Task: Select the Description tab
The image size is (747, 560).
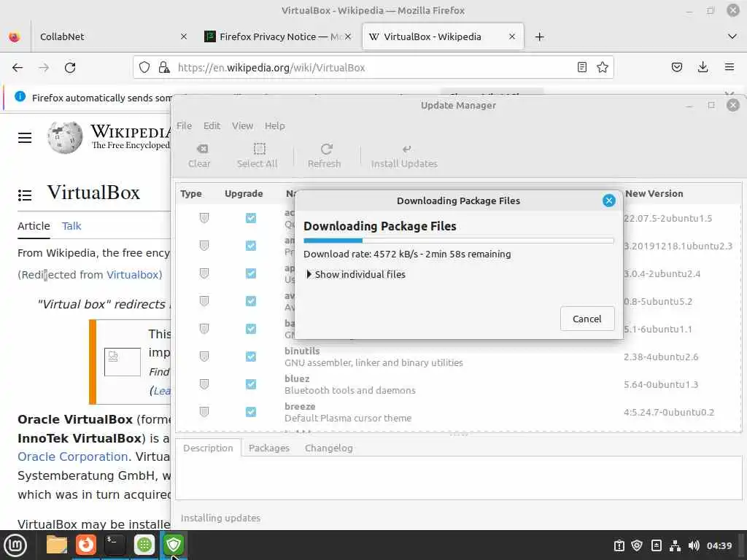Action: point(208,448)
